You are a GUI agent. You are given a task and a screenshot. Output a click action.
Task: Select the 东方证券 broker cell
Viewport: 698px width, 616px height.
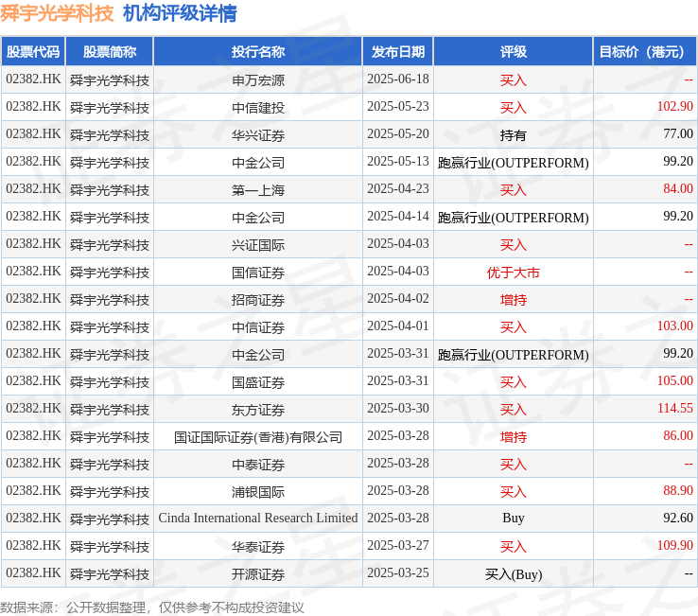[258, 410]
